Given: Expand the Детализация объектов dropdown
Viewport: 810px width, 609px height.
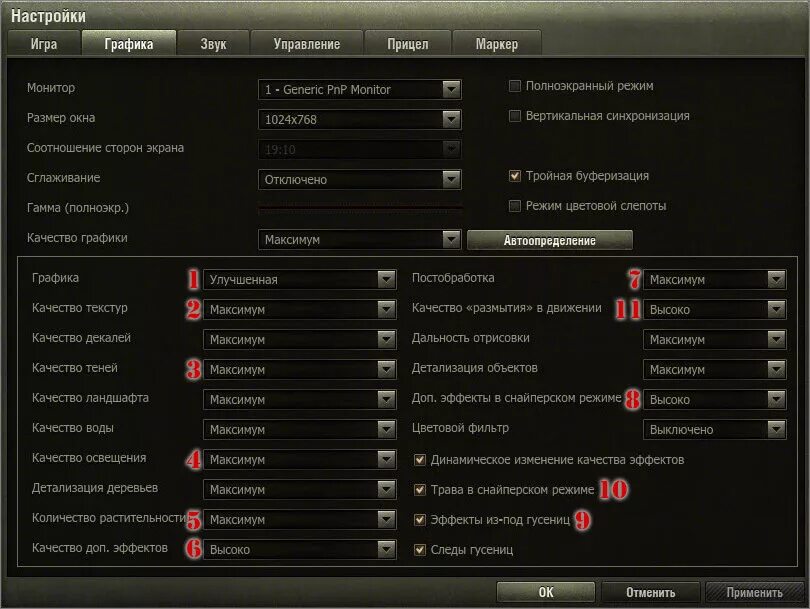Looking at the screenshot, I should [714, 369].
